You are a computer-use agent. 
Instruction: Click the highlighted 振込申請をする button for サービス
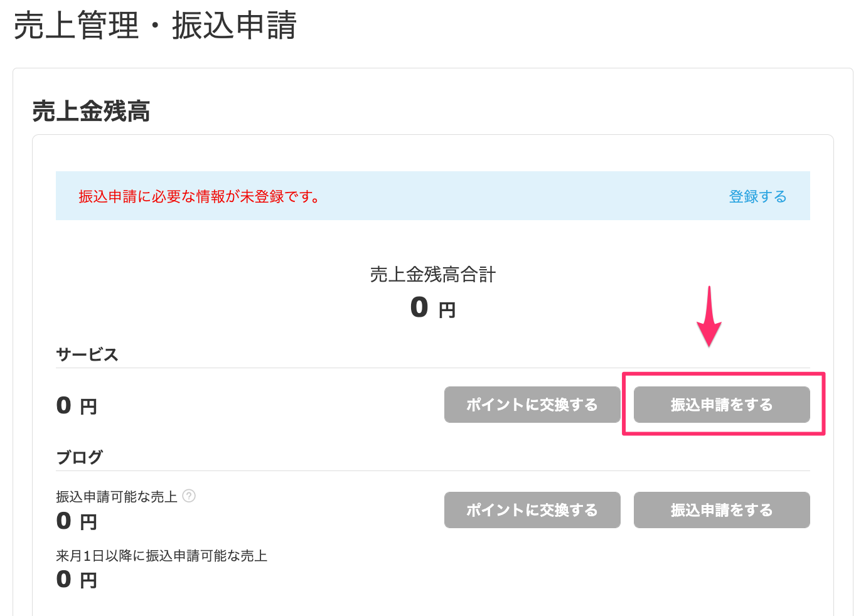click(x=722, y=405)
